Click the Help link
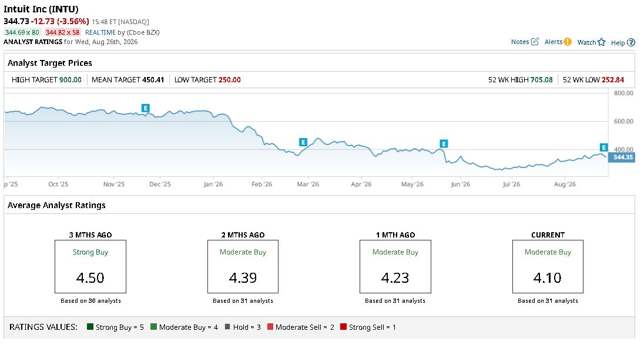 tap(618, 43)
